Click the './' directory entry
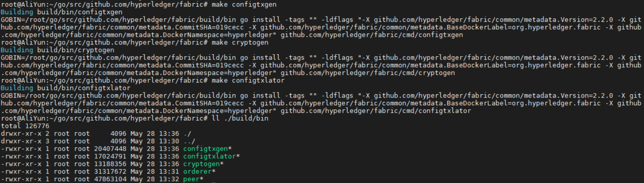This screenshot has width=644, height=183. (187, 134)
